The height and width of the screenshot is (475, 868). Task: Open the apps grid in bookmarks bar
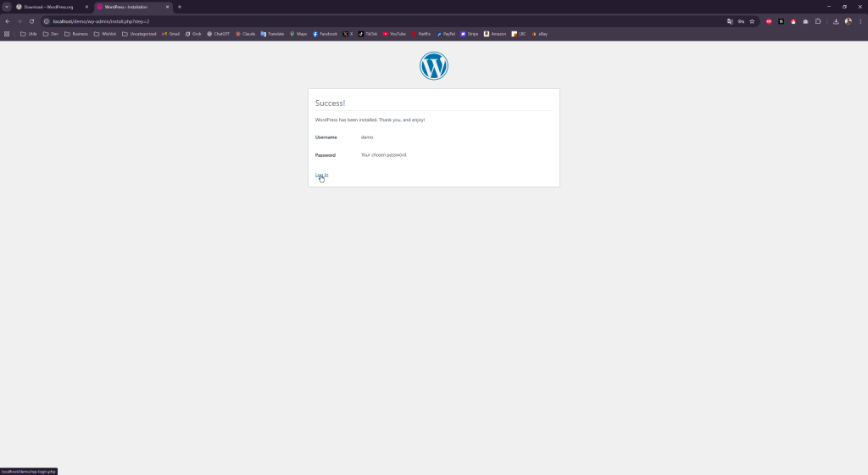click(8, 34)
